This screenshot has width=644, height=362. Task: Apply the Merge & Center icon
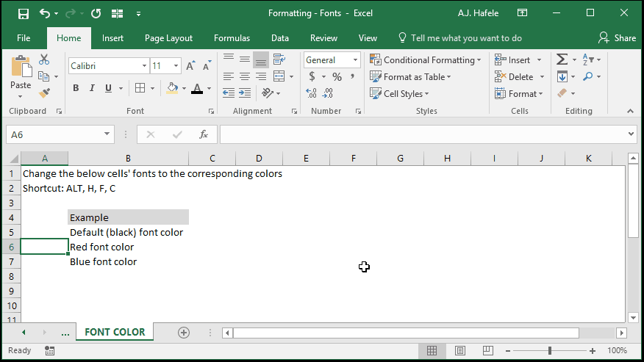pos(279,76)
